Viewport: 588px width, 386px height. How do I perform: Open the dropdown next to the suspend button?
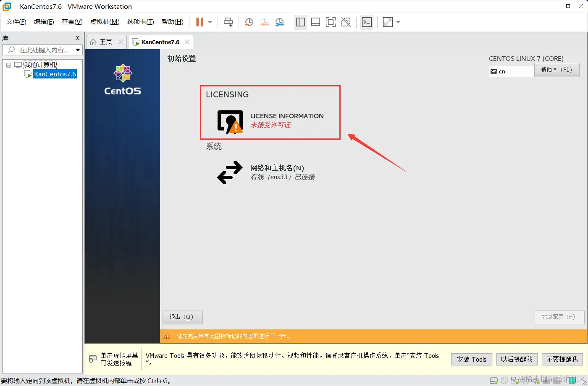pos(209,22)
